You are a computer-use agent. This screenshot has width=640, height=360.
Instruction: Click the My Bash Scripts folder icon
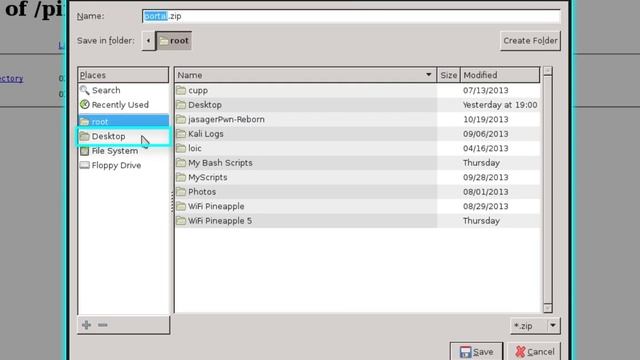[181, 162]
